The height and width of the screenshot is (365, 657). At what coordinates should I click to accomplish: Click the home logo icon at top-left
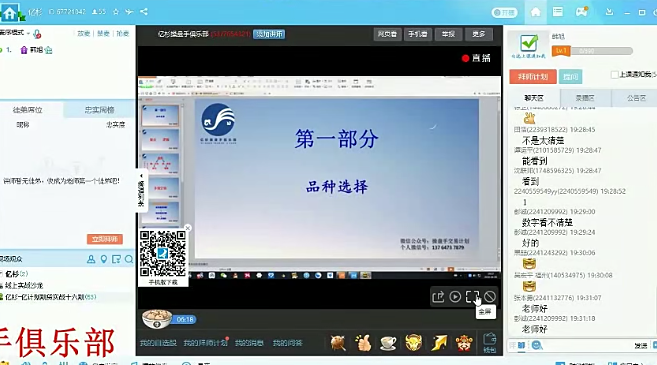pyautogui.click(x=10, y=13)
